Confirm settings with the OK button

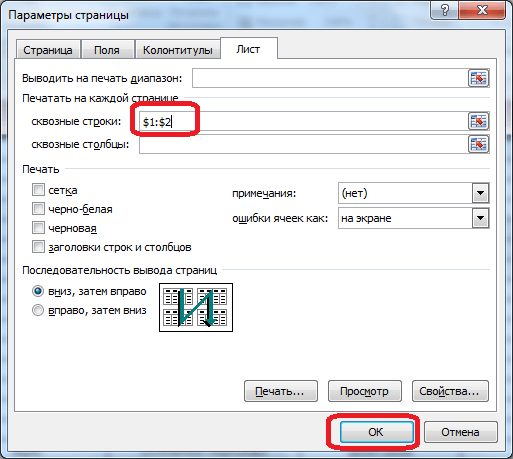pyautogui.click(x=377, y=432)
